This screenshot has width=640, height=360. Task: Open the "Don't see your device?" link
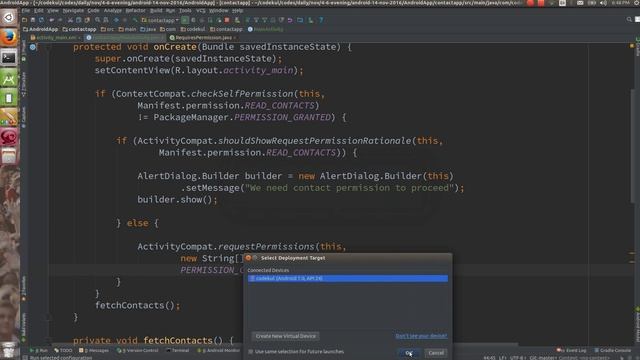coord(421,336)
